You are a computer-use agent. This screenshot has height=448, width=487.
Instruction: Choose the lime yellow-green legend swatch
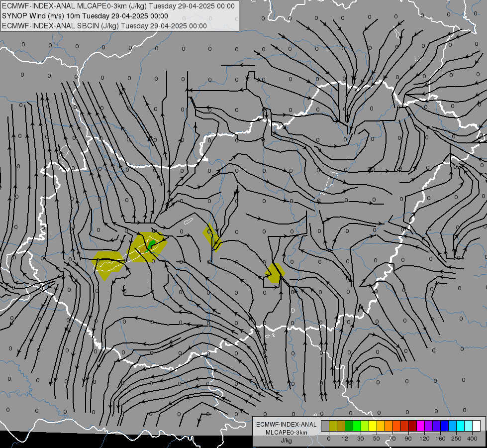(x=365, y=426)
